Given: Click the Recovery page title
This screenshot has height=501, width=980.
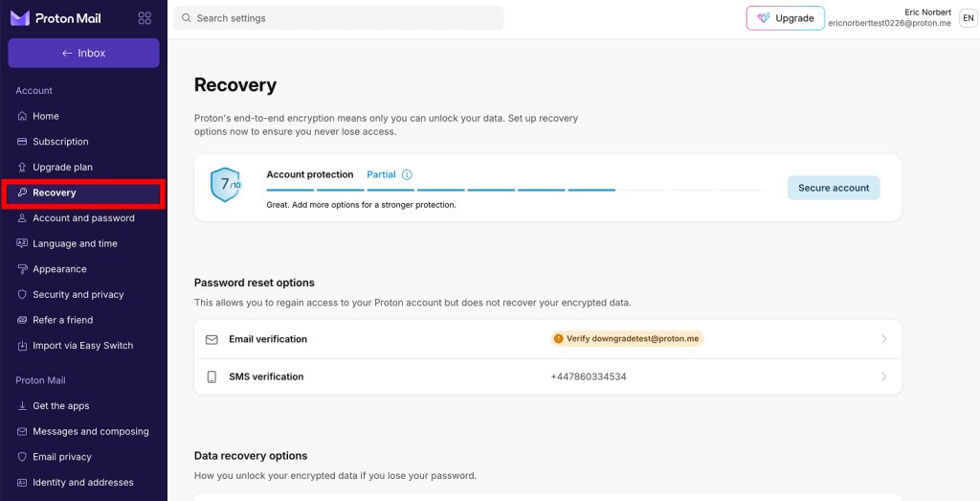Looking at the screenshot, I should pos(235,84).
